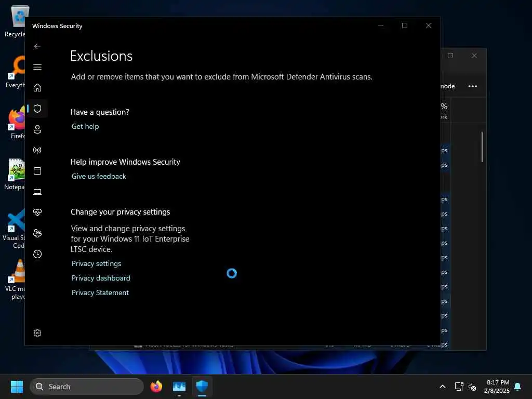Viewport: 532px width, 399px height.
Task: Show hidden system tray icons
Action: click(x=443, y=387)
